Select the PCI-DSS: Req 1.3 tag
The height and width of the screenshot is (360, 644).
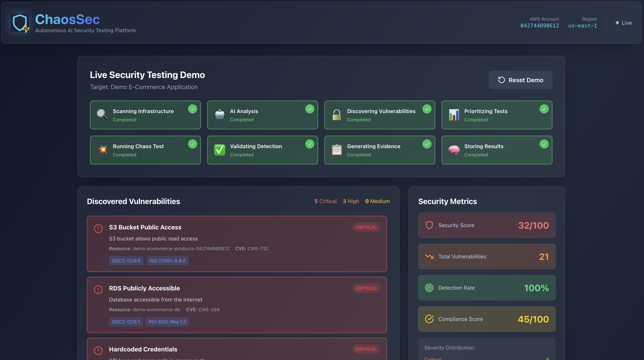[x=167, y=322]
